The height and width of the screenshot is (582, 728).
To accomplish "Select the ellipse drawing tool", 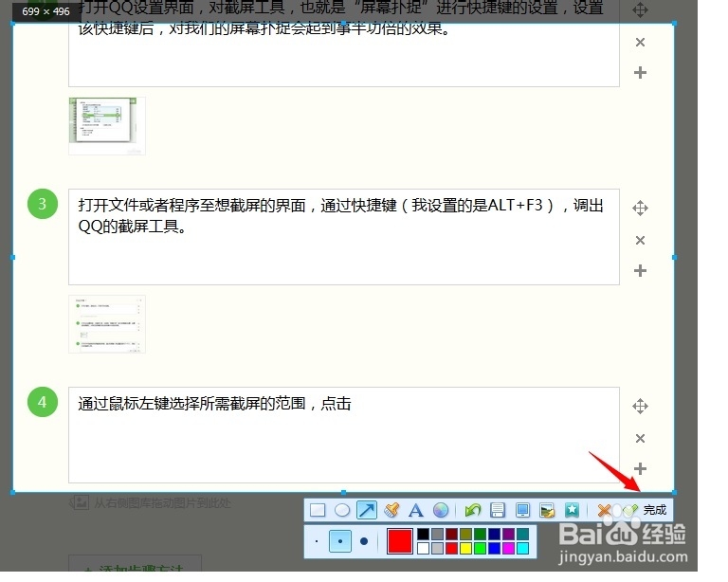I will (342, 510).
